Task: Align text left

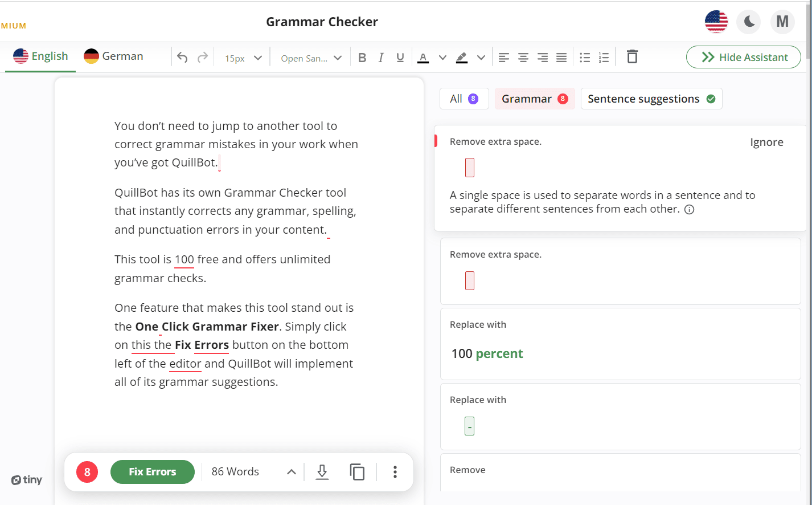Action: coord(504,58)
